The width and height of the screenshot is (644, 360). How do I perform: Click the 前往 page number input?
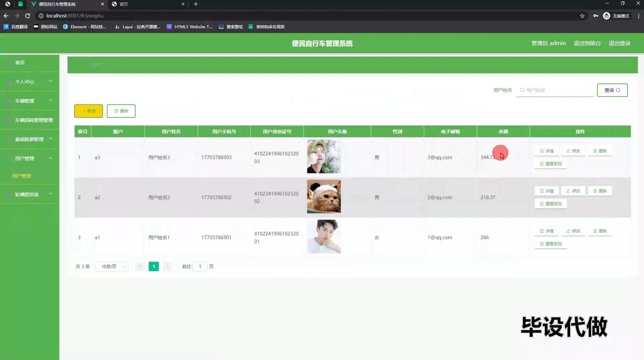click(200, 267)
